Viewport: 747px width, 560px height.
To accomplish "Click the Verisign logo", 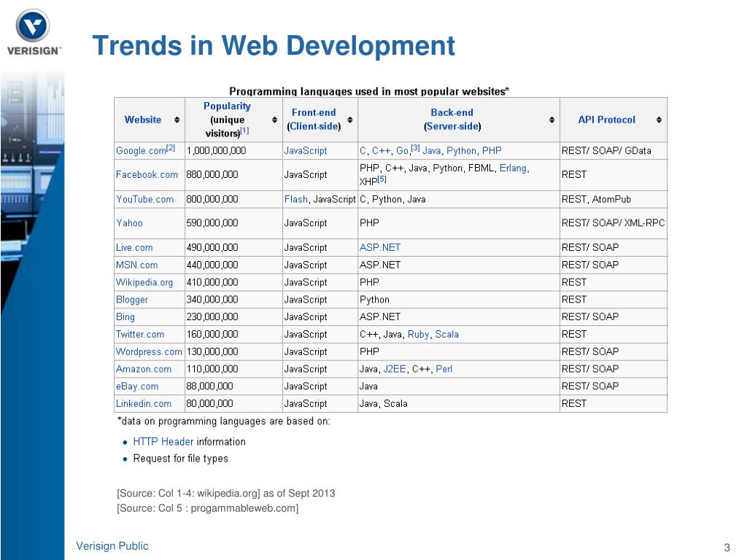I will (34, 32).
